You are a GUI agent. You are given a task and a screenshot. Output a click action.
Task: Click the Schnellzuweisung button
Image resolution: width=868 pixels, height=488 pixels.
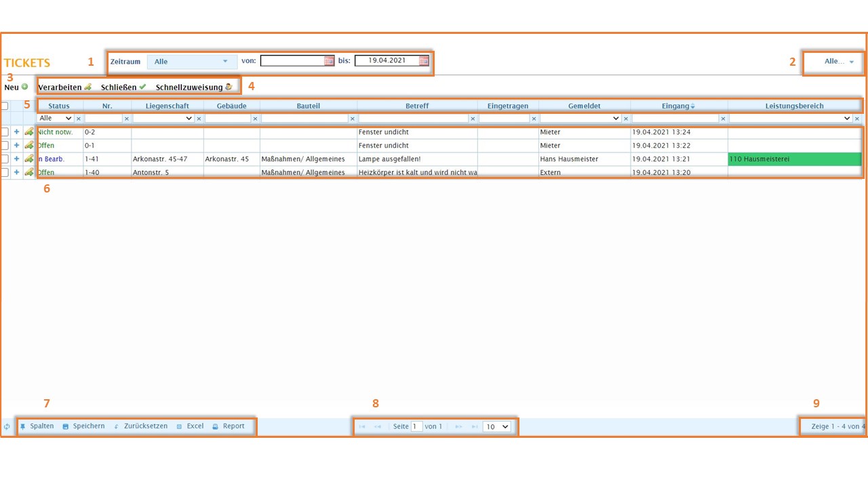pos(194,87)
